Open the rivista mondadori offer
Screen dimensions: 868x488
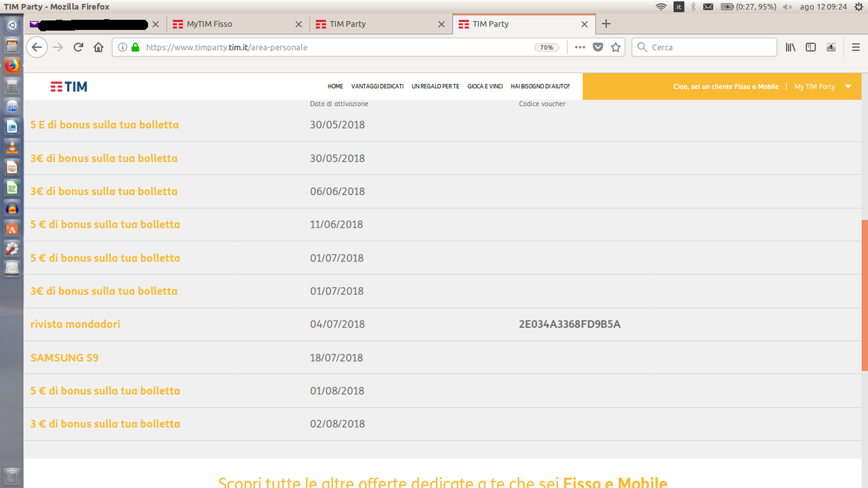[x=75, y=324]
